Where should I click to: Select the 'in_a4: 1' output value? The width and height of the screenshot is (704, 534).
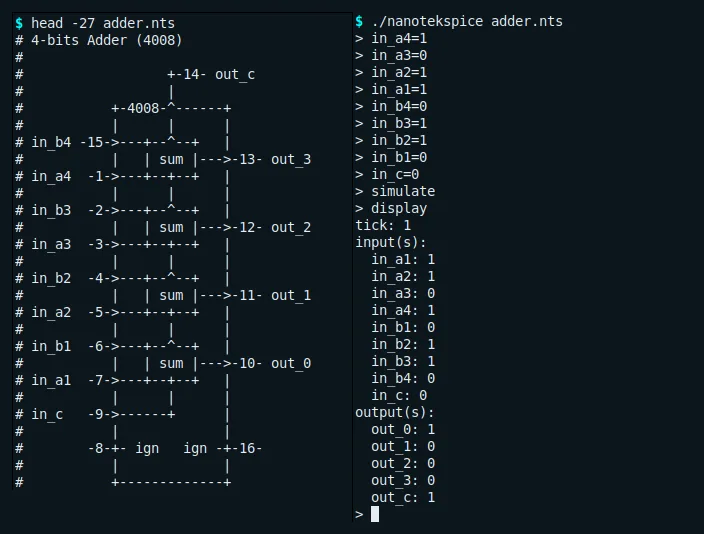pyautogui.click(x=403, y=311)
